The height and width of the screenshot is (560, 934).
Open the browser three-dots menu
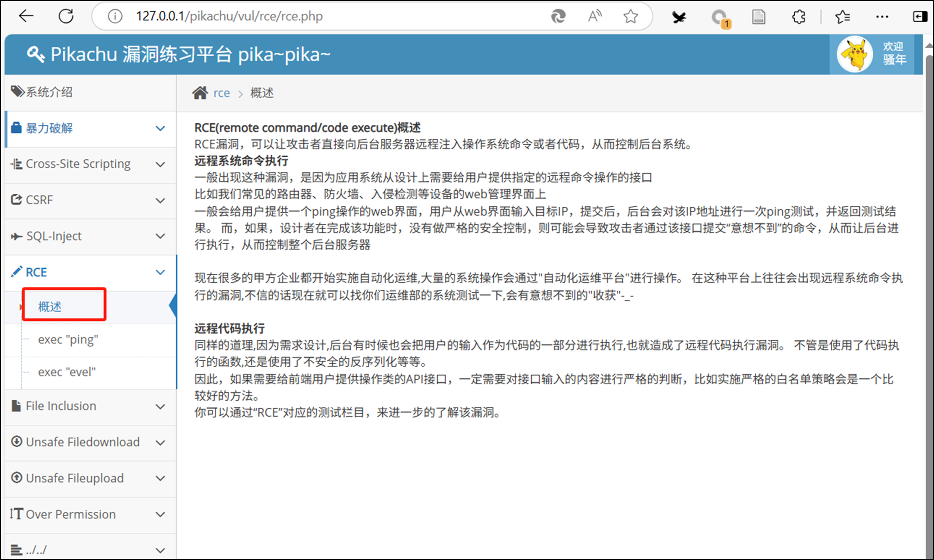point(882,17)
